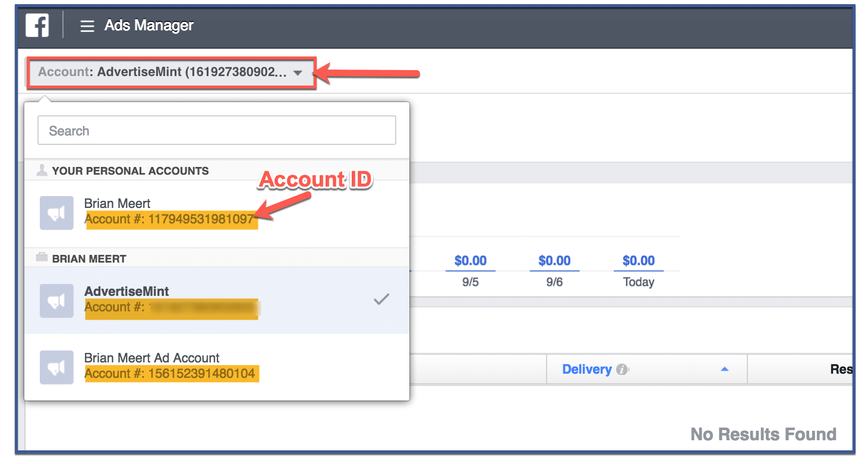Click the BRIAN MEERT business section header
868x464 pixels.
point(89,259)
